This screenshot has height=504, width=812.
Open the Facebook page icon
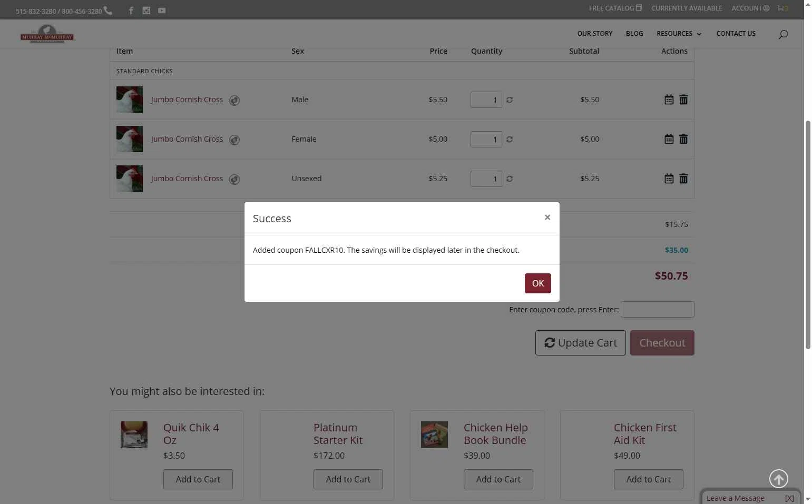click(131, 10)
